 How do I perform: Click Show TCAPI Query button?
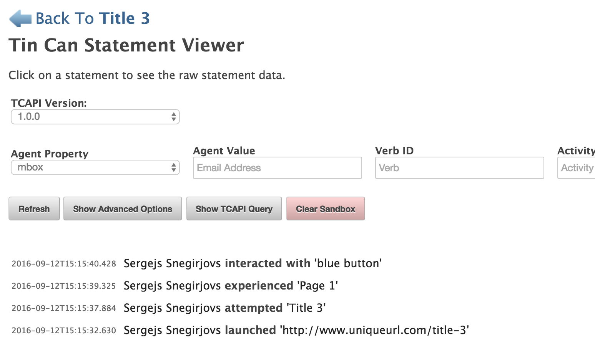click(x=234, y=209)
